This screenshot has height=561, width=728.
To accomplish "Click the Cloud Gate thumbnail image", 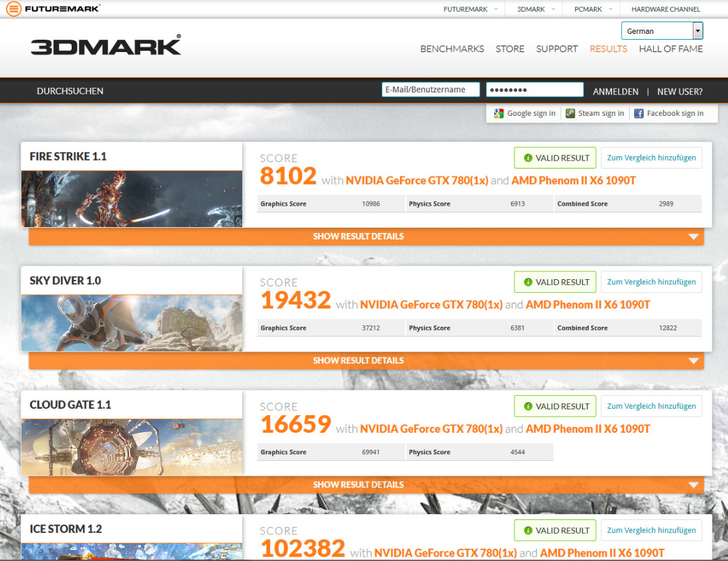I will (132, 447).
